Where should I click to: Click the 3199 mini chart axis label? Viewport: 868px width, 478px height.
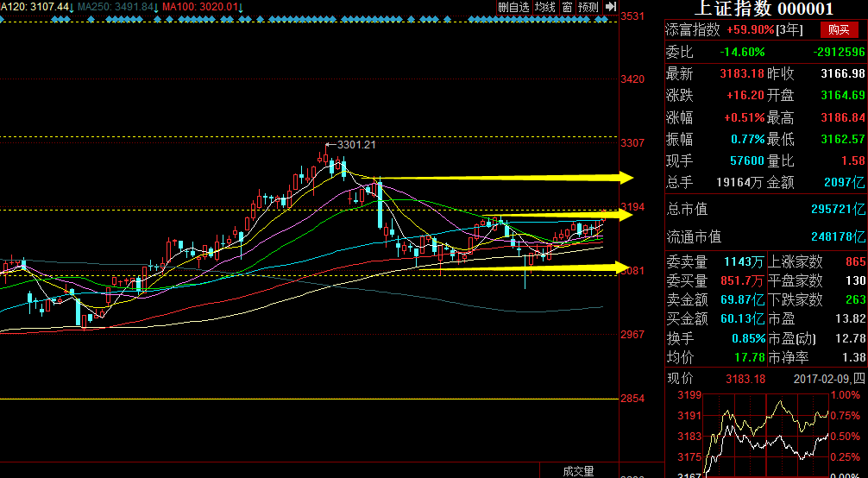[x=689, y=395]
